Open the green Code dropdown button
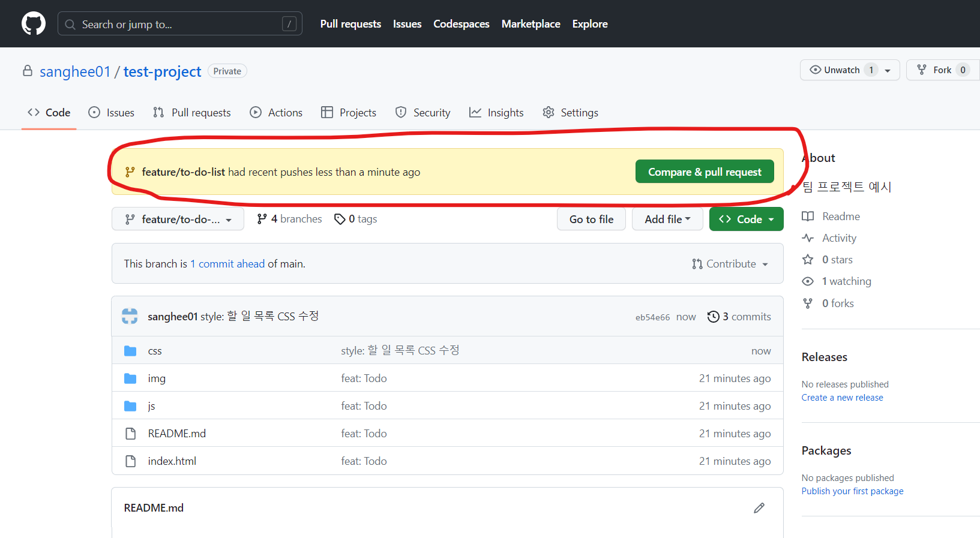 pyautogui.click(x=747, y=219)
